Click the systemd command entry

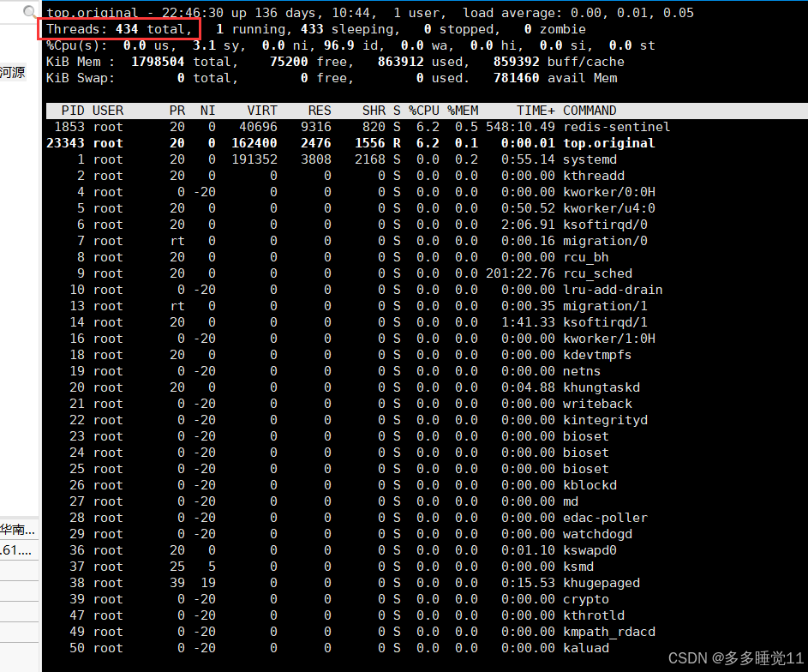[590, 159]
